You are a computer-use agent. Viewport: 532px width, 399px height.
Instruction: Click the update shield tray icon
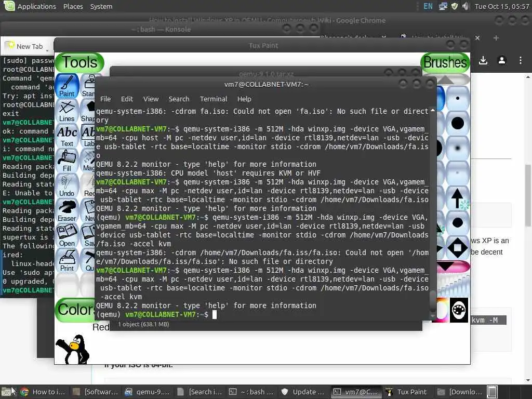[x=454, y=6]
